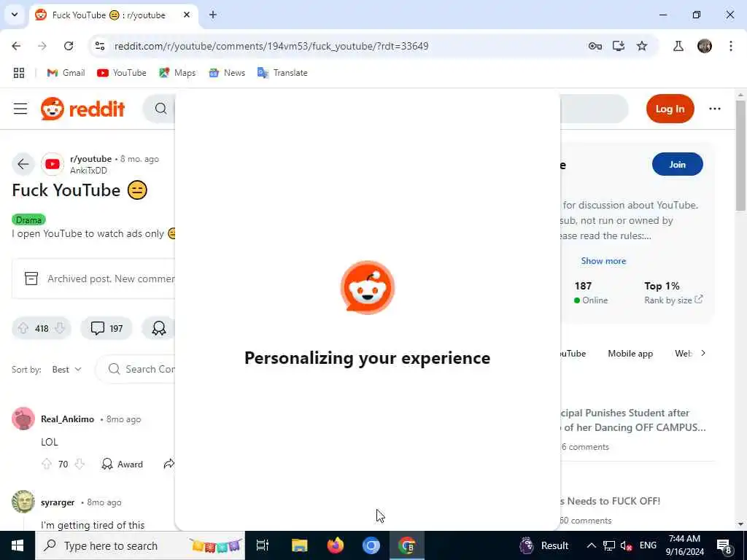
Task: Open Firefox from the Windows taskbar
Action: click(336, 545)
